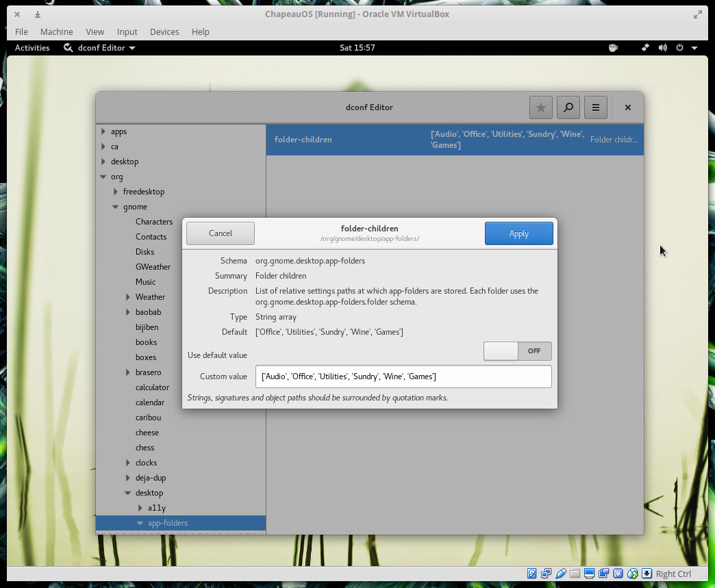
Task: Click the display monitor icon in VirtualBox status bar
Action: pyautogui.click(x=589, y=574)
